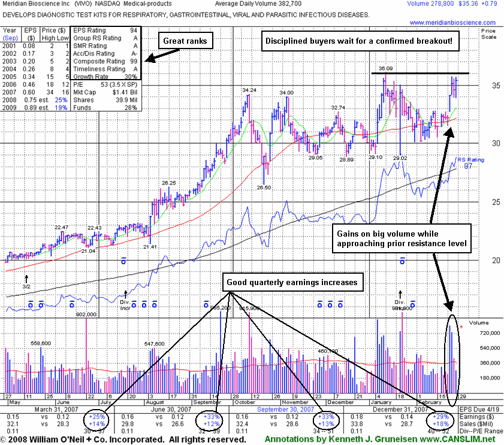504x445 pixels.
Task: Click the Mkt Cap $1.41 Bil row
Action: (x=105, y=92)
